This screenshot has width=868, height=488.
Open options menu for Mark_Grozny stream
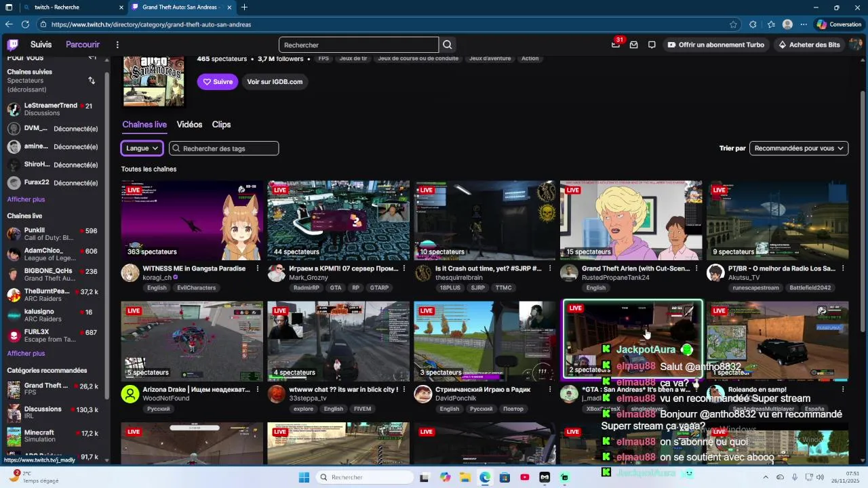[404, 268]
